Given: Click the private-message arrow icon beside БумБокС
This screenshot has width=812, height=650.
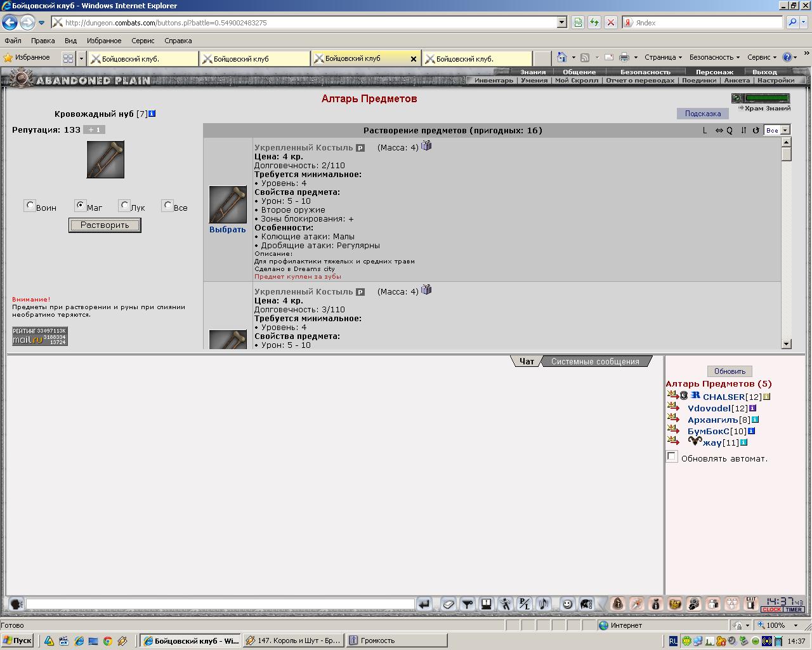Looking at the screenshot, I should tap(673, 430).
